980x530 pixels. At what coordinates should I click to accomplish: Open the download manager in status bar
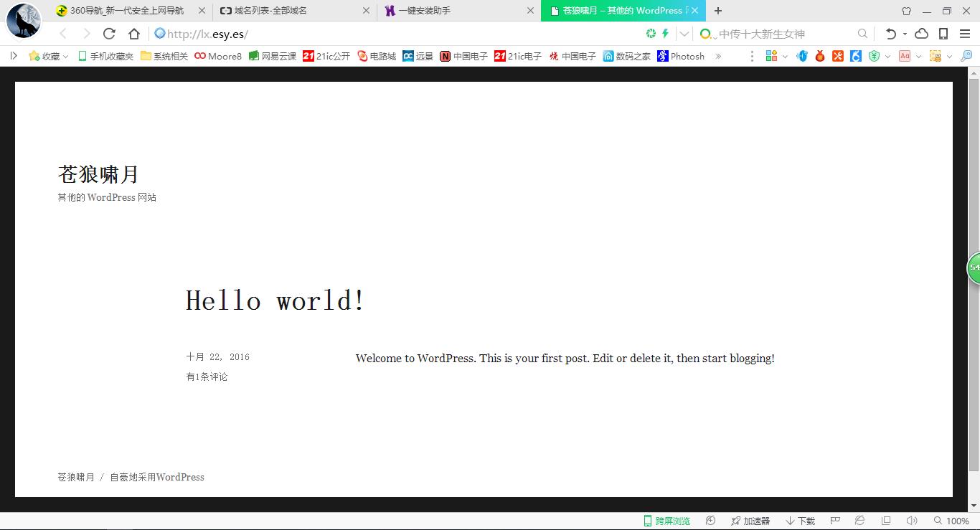[x=801, y=521]
